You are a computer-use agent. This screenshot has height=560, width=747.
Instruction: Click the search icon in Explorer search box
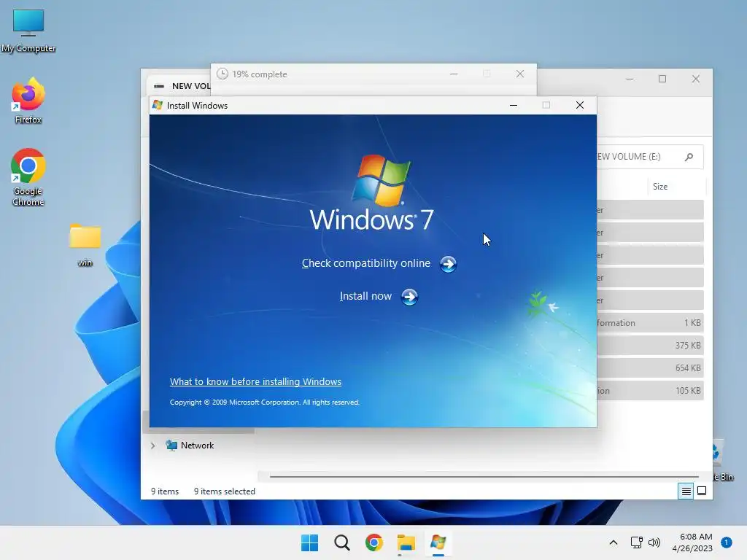tap(689, 157)
